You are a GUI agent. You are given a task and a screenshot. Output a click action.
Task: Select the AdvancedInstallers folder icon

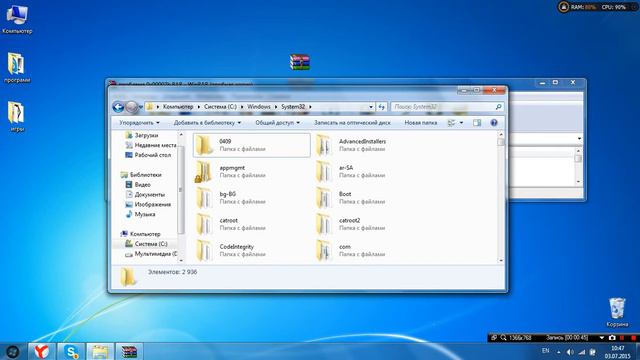point(324,145)
